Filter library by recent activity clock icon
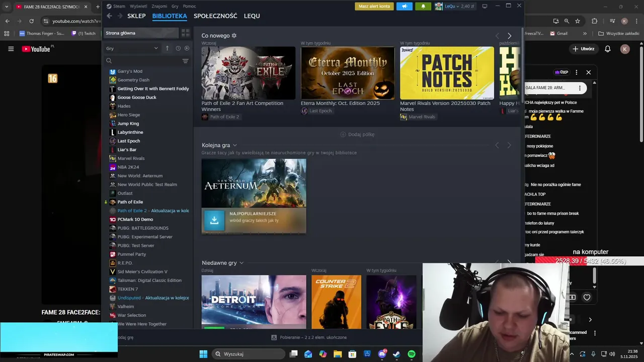Screen dimensions: 644x362 (x=178, y=48)
